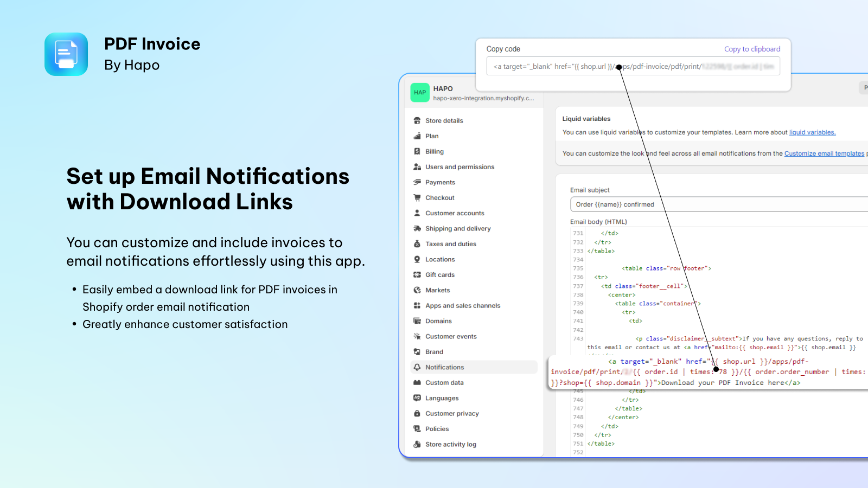Click the Copy code text field
The width and height of the screenshot is (868, 488).
633,66
